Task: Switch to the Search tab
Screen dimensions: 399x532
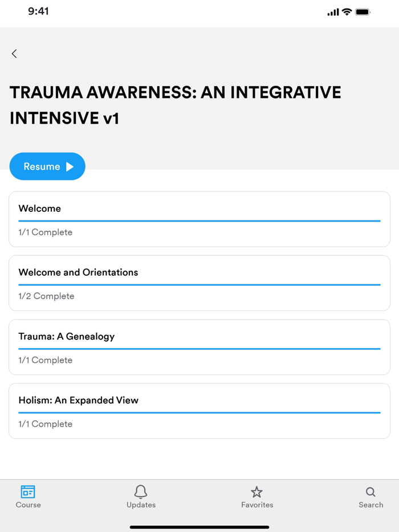Action: (x=371, y=498)
